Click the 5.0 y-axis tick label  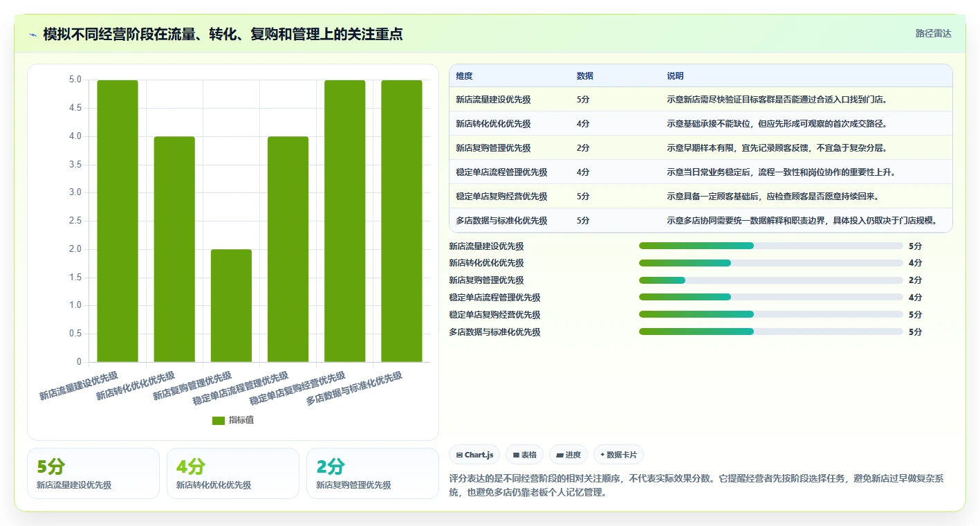(x=75, y=80)
